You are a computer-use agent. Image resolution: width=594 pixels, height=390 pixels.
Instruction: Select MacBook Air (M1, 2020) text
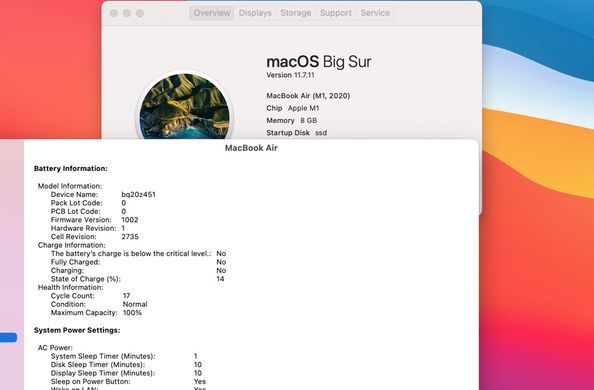coord(308,96)
